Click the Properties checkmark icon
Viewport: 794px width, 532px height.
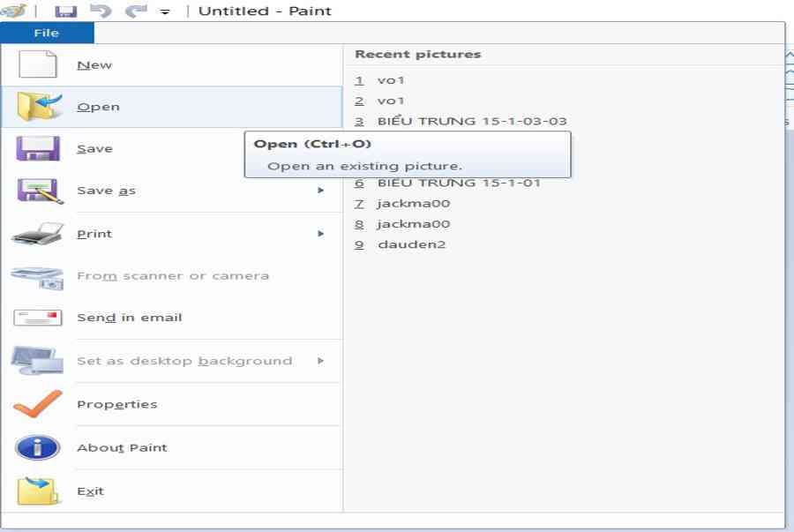pos(38,404)
